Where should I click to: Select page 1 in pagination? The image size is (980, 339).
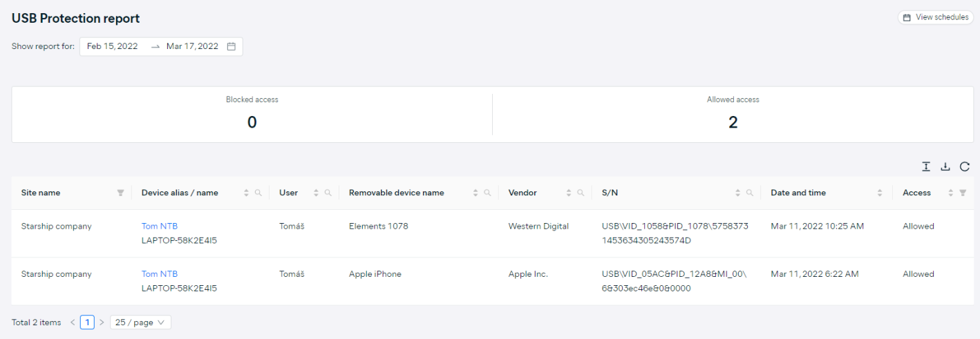tap(87, 322)
